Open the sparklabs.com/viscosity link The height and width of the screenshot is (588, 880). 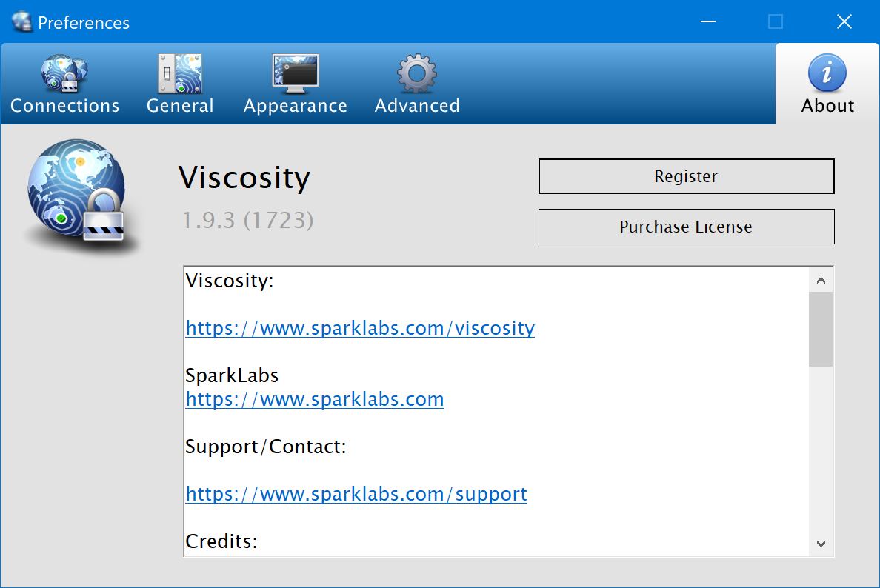pyautogui.click(x=360, y=328)
